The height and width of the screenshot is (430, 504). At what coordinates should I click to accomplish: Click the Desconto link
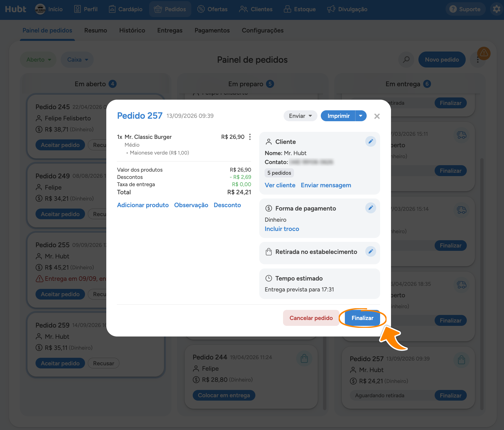(227, 205)
